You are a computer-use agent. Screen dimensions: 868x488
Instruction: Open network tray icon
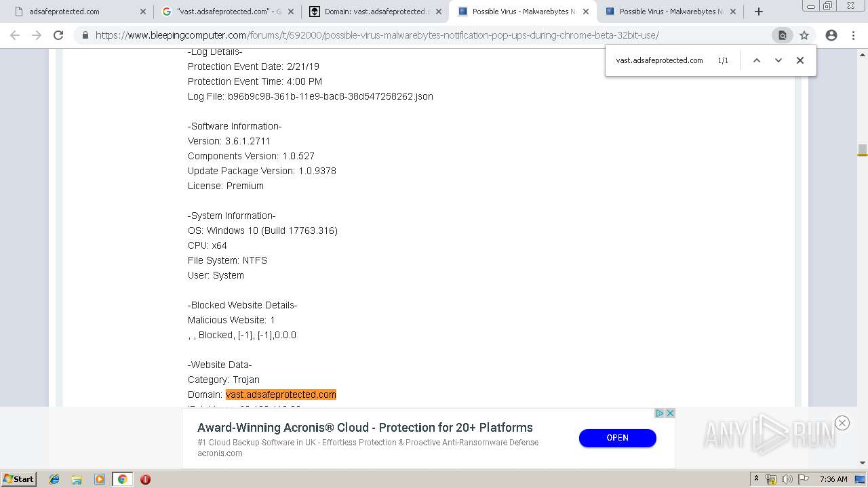click(771, 479)
